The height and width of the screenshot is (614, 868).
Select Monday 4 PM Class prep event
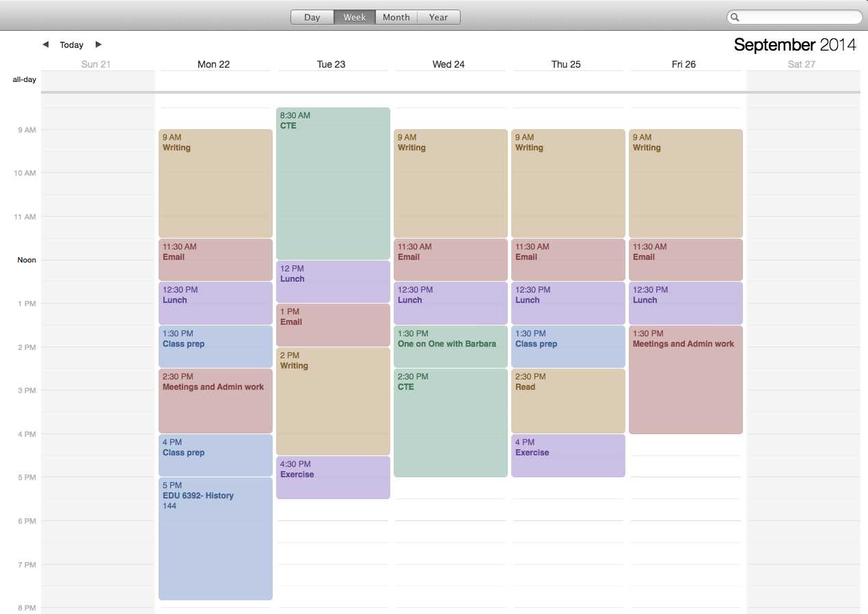click(x=215, y=455)
